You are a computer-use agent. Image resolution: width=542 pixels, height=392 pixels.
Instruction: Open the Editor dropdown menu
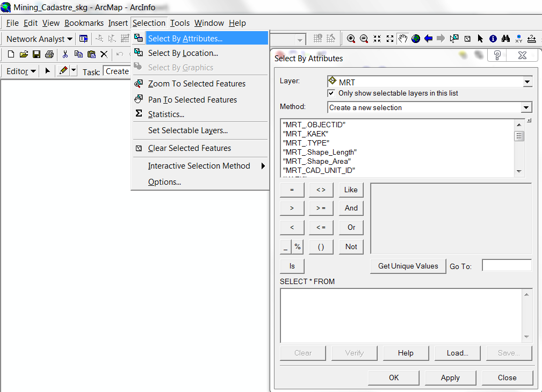(x=21, y=71)
